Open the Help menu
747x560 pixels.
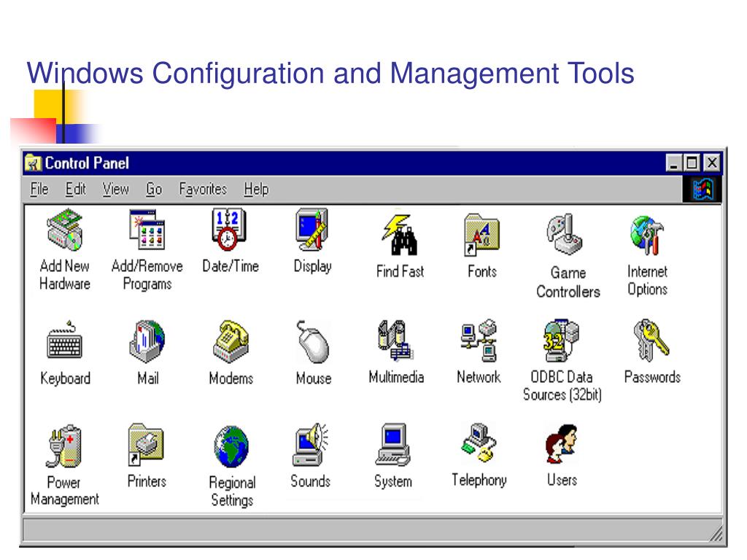[256, 189]
